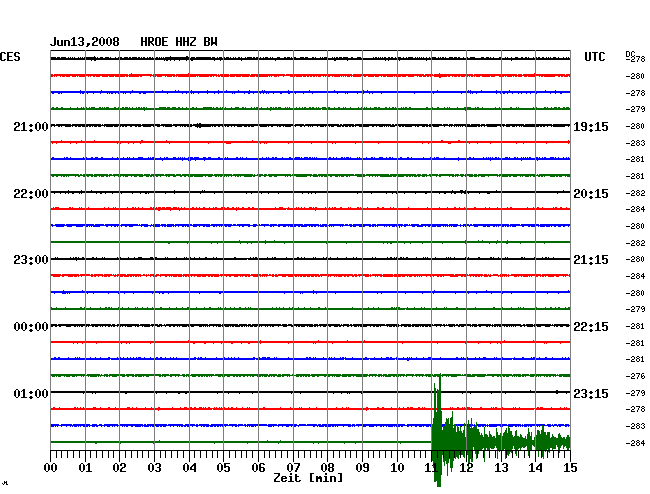
Task: Select the 23:00 local time label
Action: 31,260
